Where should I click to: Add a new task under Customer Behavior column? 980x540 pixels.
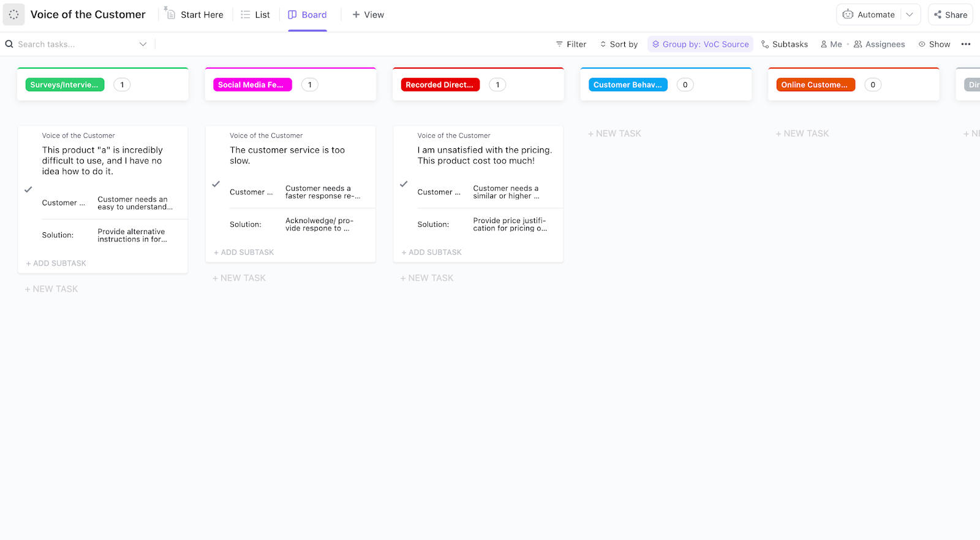614,134
